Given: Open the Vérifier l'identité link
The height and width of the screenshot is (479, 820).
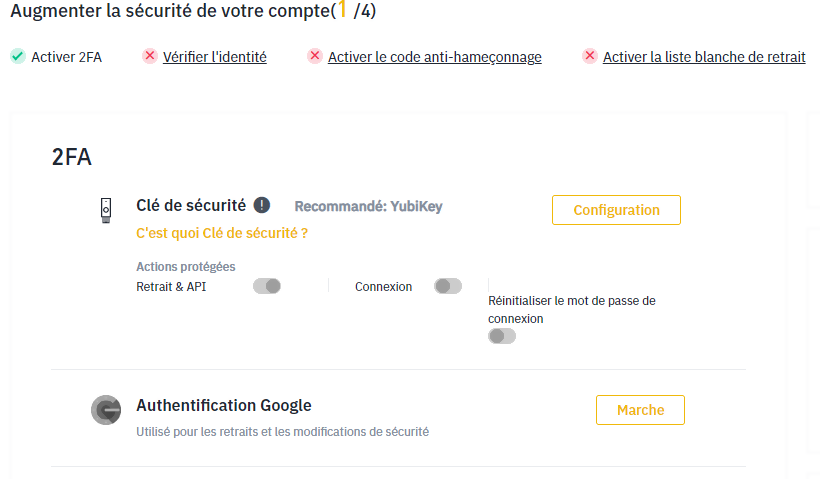Looking at the screenshot, I should pyautogui.click(x=215, y=56).
